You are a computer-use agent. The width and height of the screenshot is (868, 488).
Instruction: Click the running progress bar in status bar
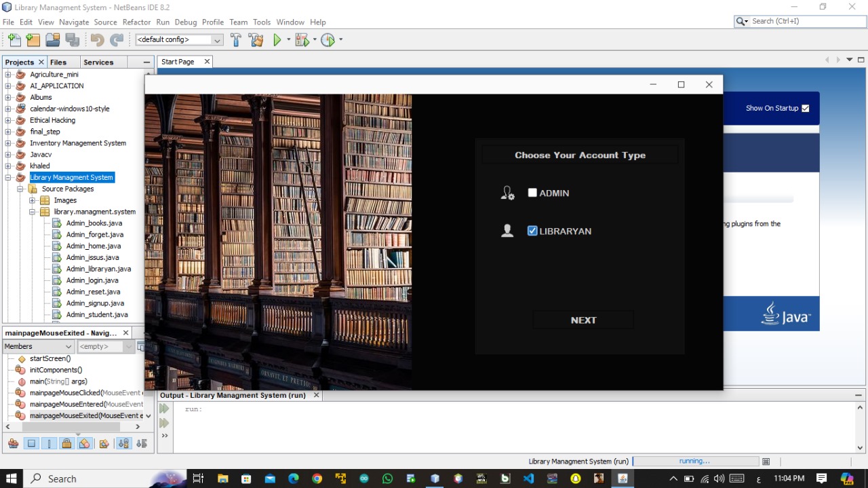695,461
